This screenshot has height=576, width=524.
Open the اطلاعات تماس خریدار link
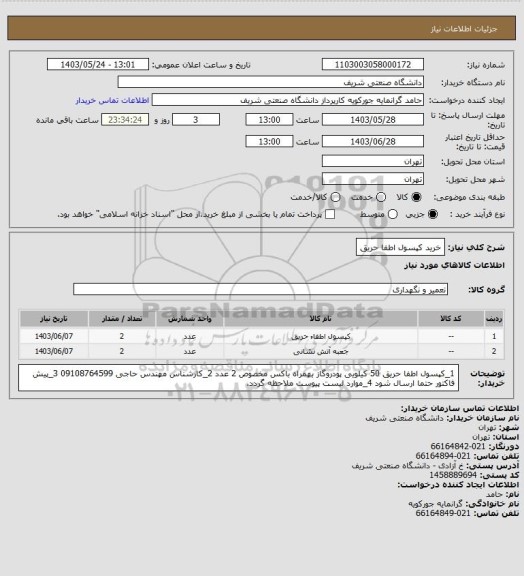pyautogui.click(x=112, y=100)
